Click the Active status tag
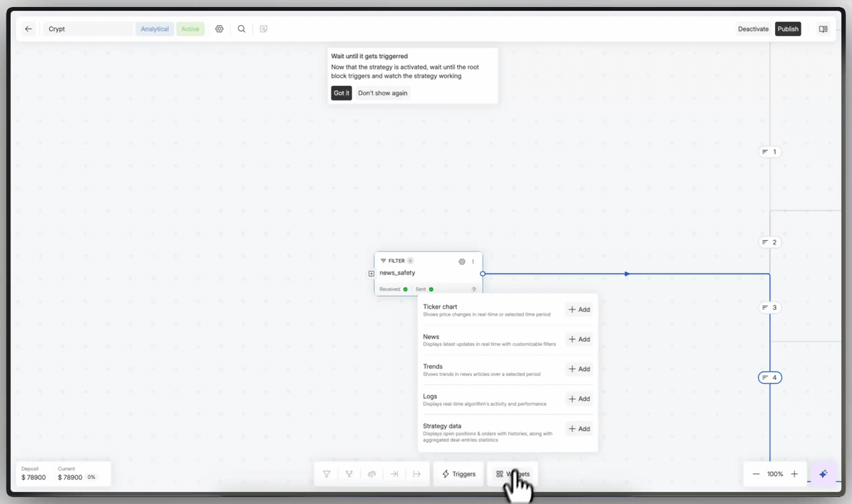Screen dimensions: 852x504 point(190,29)
